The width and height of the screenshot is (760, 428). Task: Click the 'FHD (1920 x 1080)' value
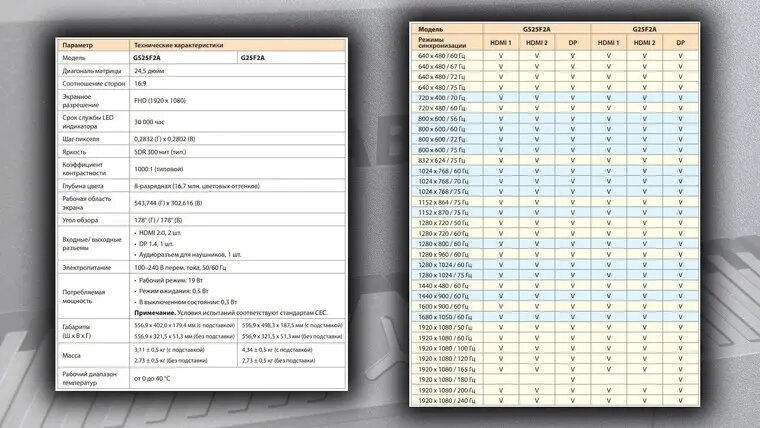(159, 101)
